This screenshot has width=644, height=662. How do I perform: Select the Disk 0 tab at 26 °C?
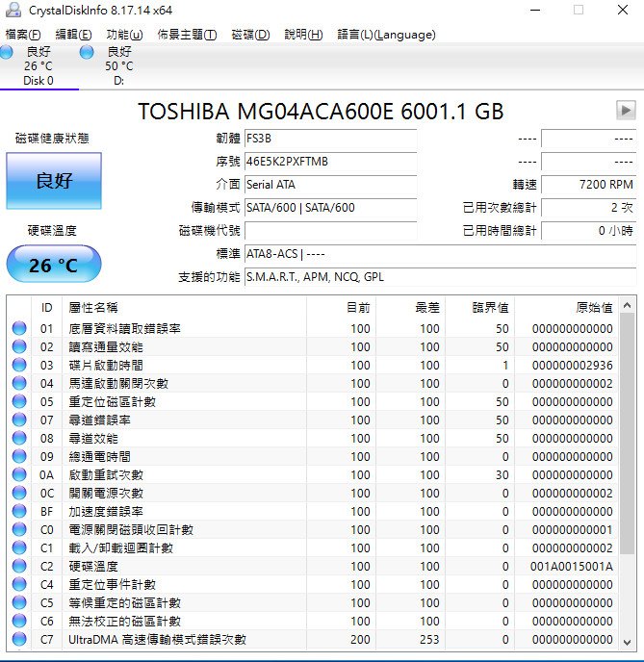click(x=39, y=65)
